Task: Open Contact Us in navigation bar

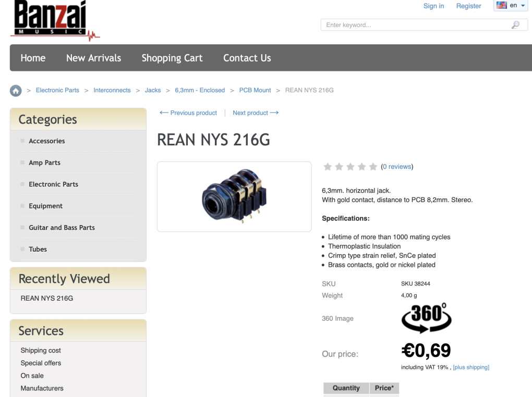Action: 247,58
